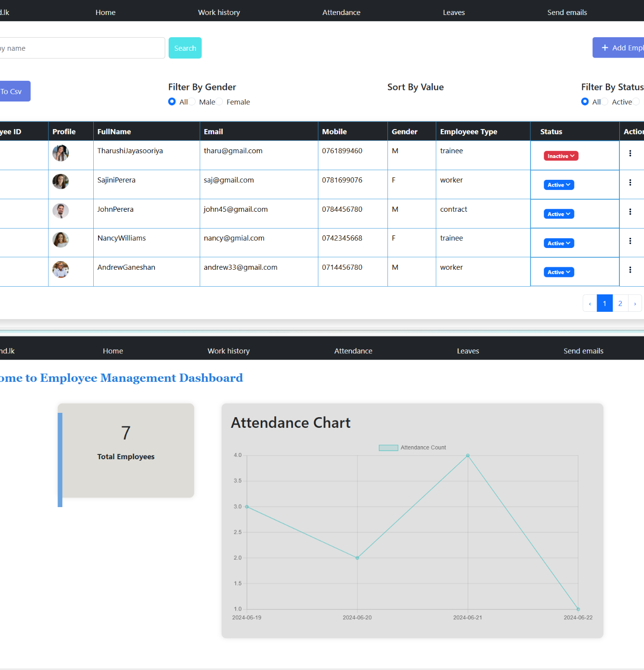Go to next page using right arrow

point(635,304)
